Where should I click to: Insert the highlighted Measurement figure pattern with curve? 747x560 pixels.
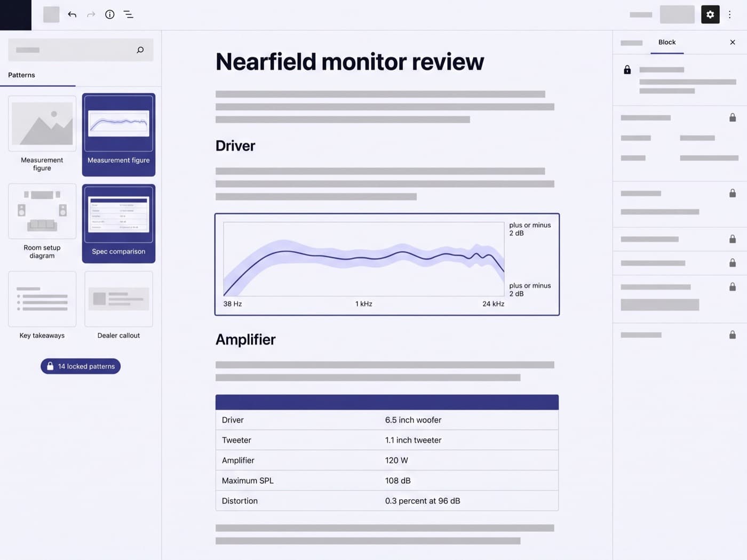tap(118, 134)
